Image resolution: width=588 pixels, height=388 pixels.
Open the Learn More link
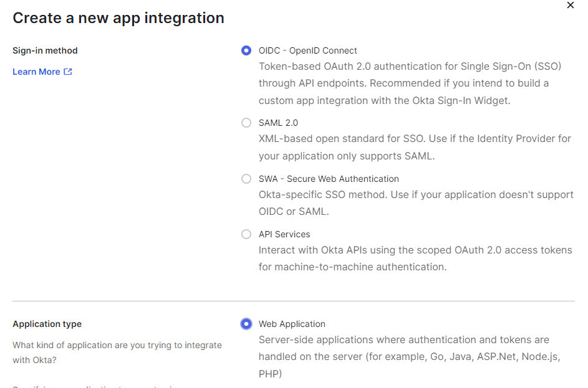coord(42,72)
